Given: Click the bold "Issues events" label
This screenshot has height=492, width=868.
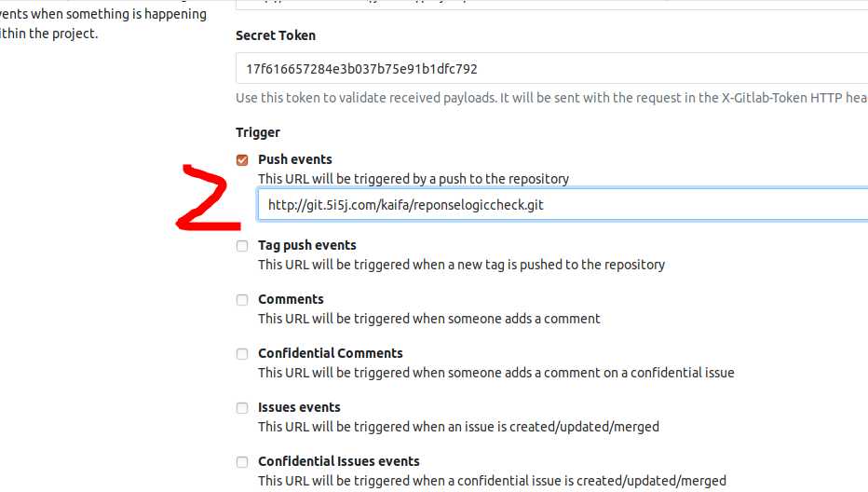Looking at the screenshot, I should pos(299,407).
